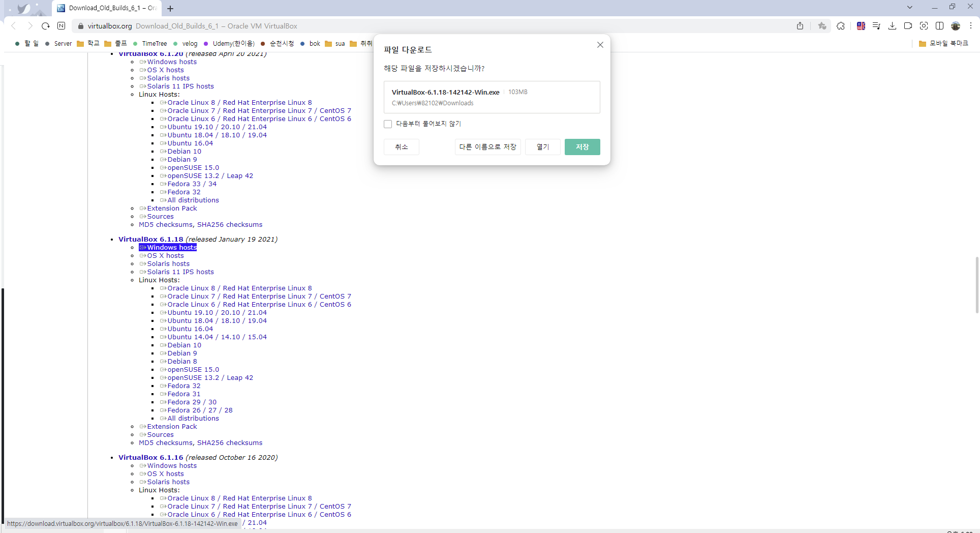
Task: Open the tab list chevron
Action: tap(910, 7)
